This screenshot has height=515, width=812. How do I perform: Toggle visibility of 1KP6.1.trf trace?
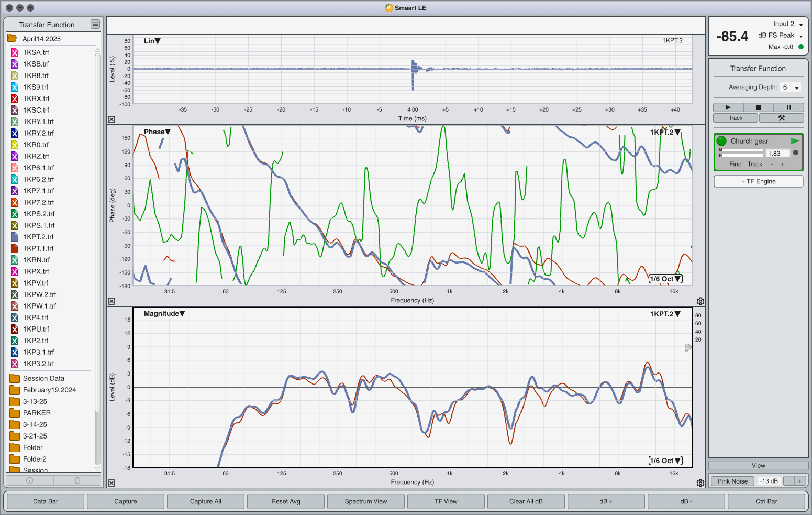click(x=15, y=168)
